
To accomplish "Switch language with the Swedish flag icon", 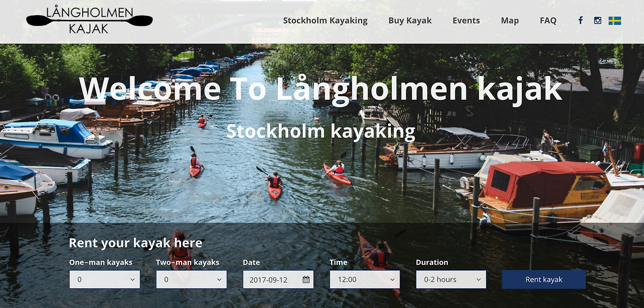I will (x=615, y=21).
